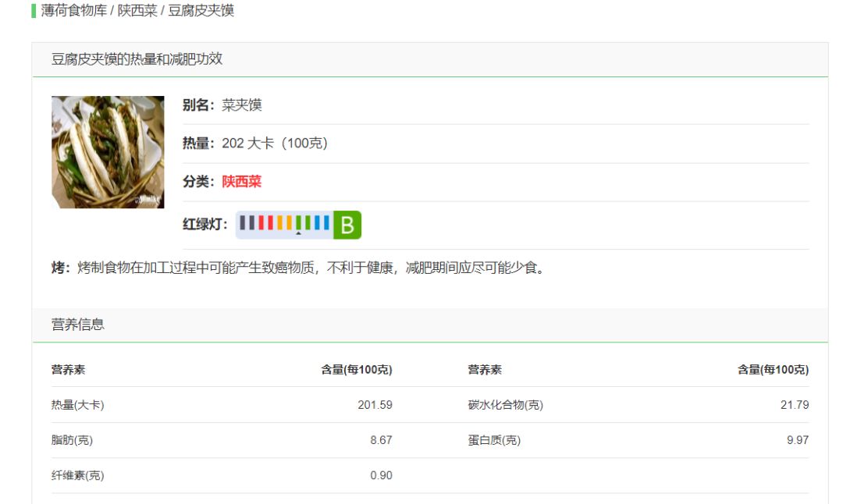Click the green B grade badge

347,225
